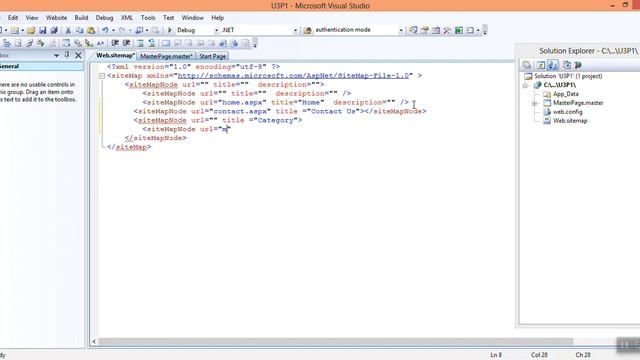Open Properties Window from the toolbar

(424, 30)
